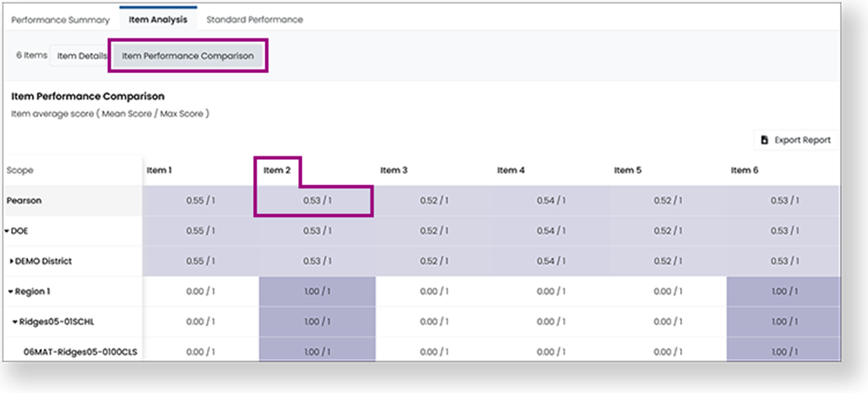Screen dimensions: 868x393
Task: Select the Item Analysis tab
Action: [157, 20]
